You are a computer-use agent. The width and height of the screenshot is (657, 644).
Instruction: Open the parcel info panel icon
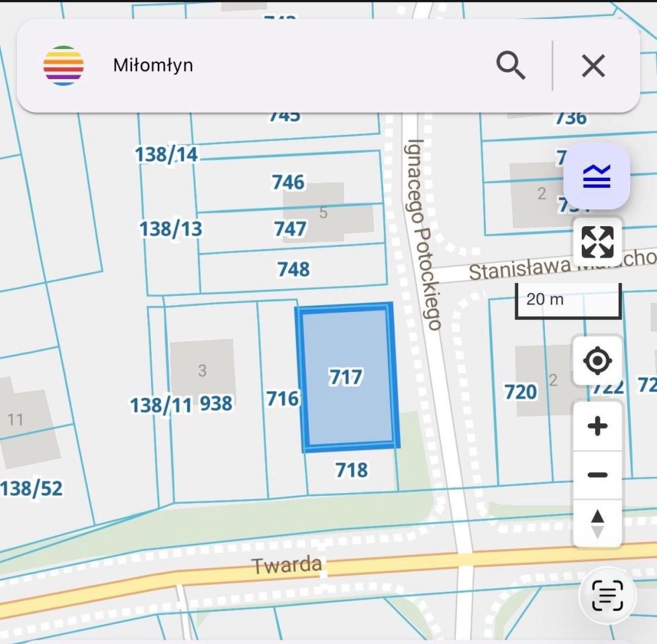click(x=607, y=595)
